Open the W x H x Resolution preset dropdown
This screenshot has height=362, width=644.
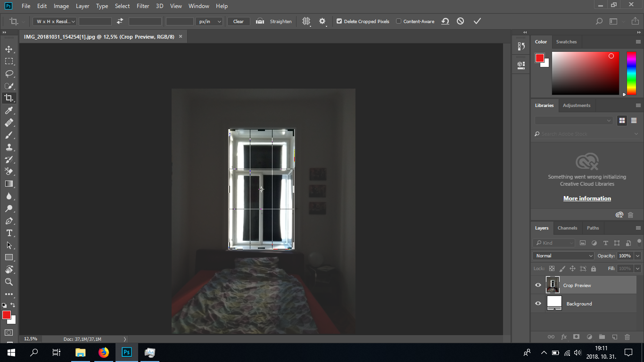(55, 21)
